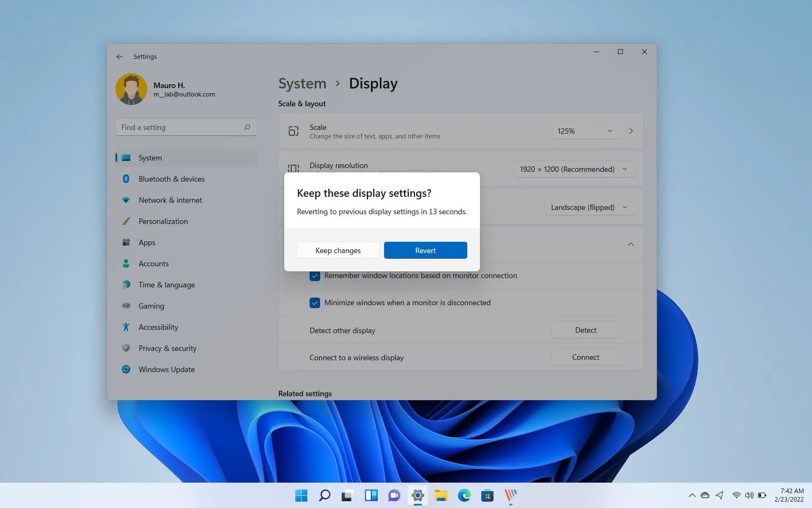This screenshot has width=812, height=508.
Task: Open the Microsoft Store taskbar icon
Action: (487, 495)
